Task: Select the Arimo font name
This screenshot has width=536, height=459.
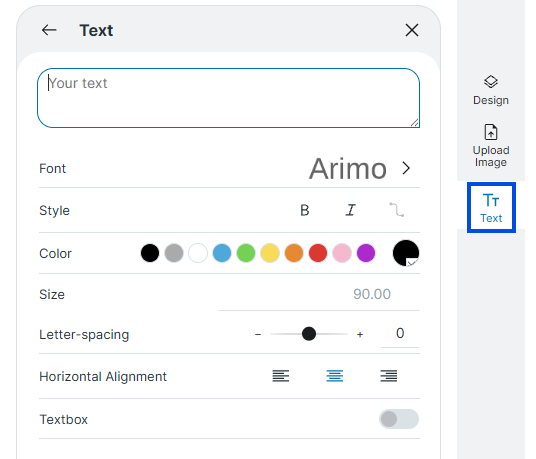Action: tap(348, 168)
